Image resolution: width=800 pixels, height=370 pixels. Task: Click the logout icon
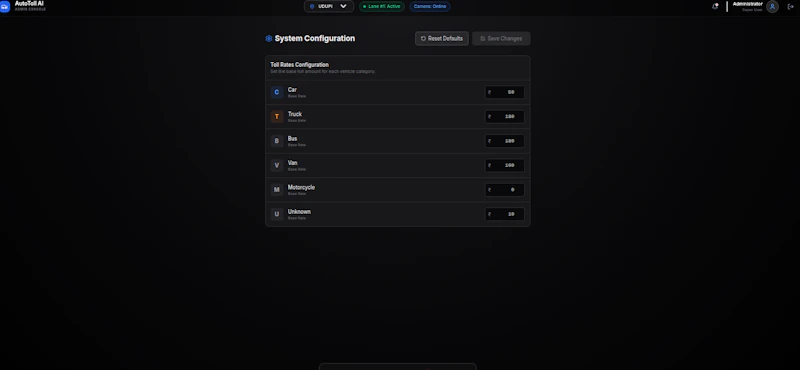791,7
